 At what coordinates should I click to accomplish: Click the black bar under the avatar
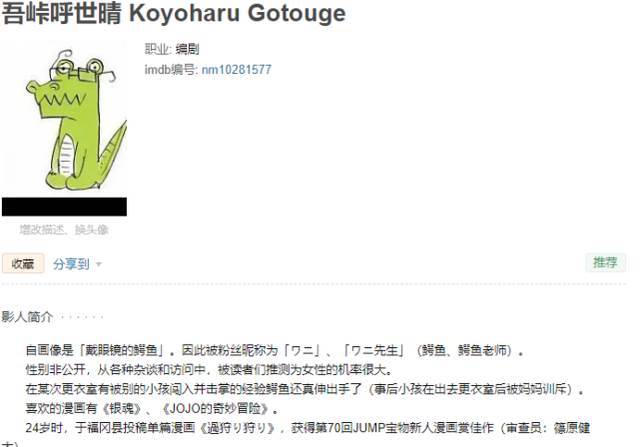[64, 207]
